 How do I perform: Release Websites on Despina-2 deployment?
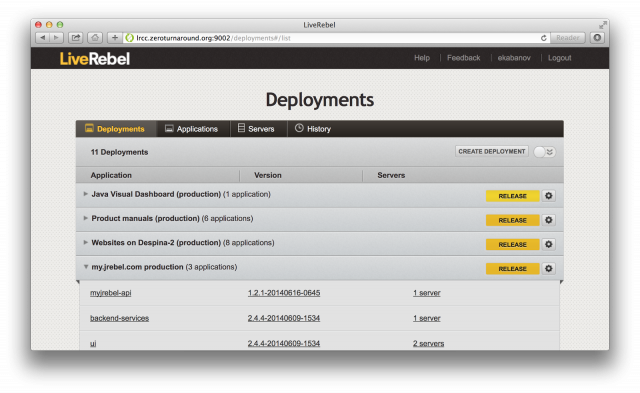[512, 244]
